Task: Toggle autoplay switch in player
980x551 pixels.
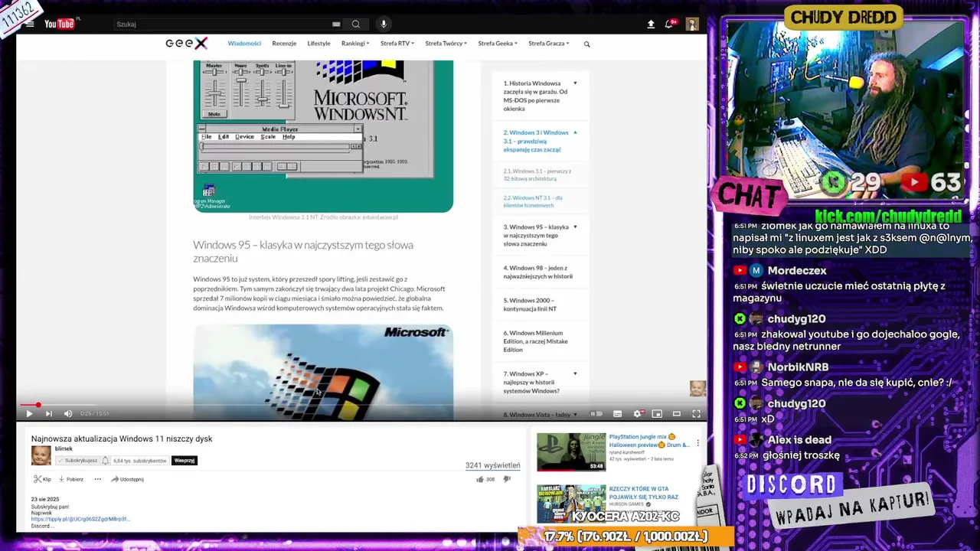Action: tap(596, 414)
